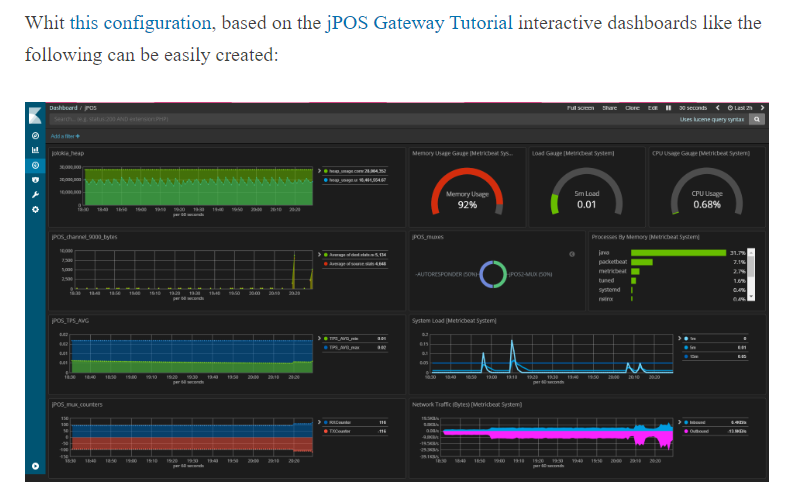Click the RXCounter blue legend color dot
Image resolution: width=795 pixels, height=500 pixels.
(324, 423)
